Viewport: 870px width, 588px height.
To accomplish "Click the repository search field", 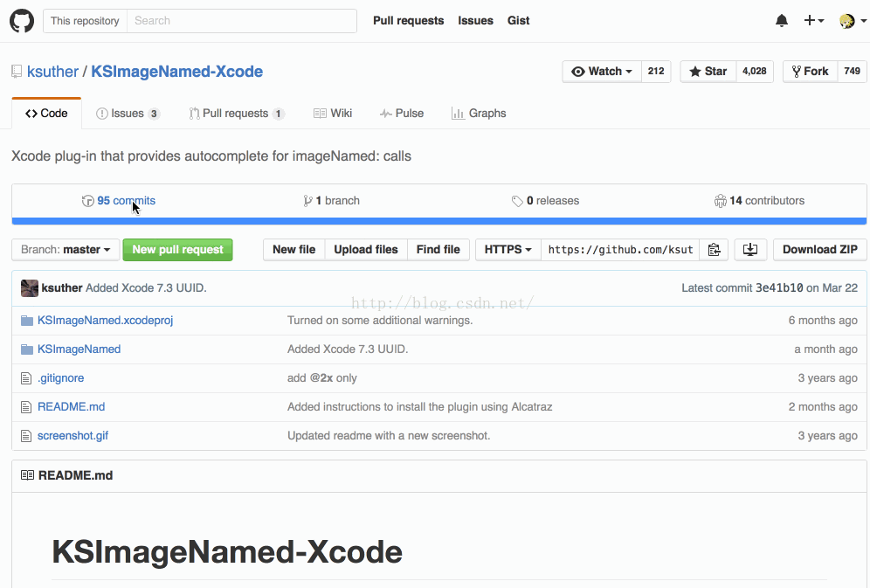I will pos(241,21).
